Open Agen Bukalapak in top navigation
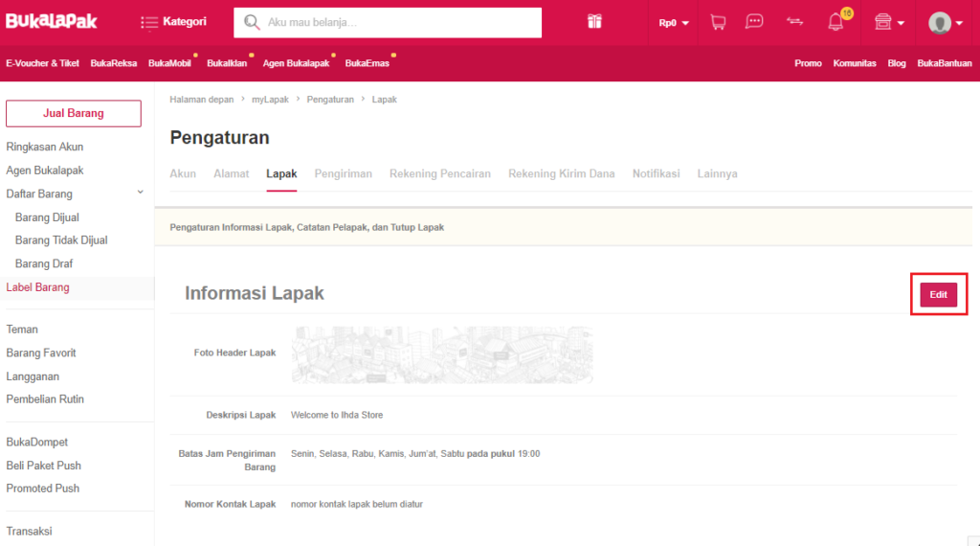The image size is (980, 546). coord(296,63)
